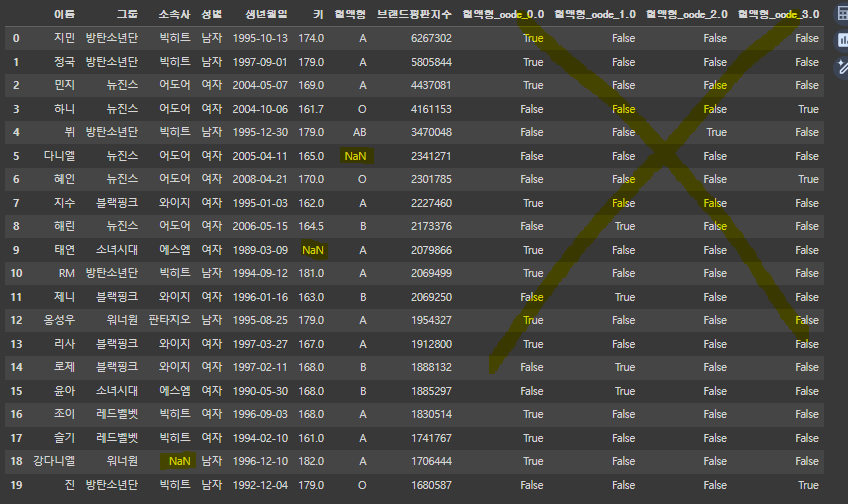Select the name cell 진 in row 19
The height and width of the screenshot is (504, 848).
70,485
